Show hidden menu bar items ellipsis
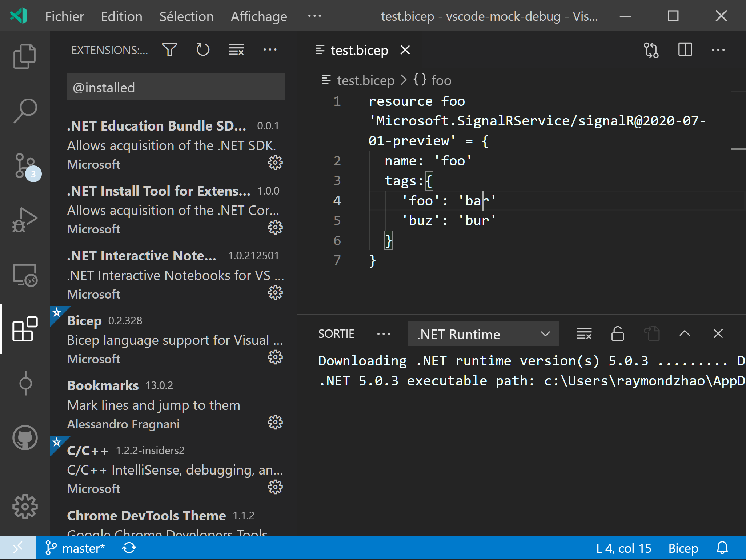 coord(314,16)
